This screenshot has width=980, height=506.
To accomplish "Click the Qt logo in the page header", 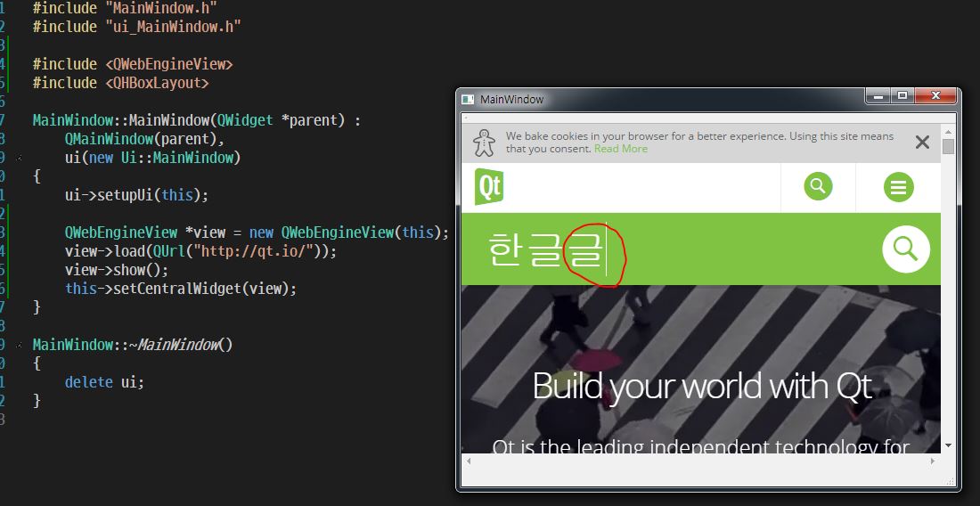I will [x=488, y=187].
